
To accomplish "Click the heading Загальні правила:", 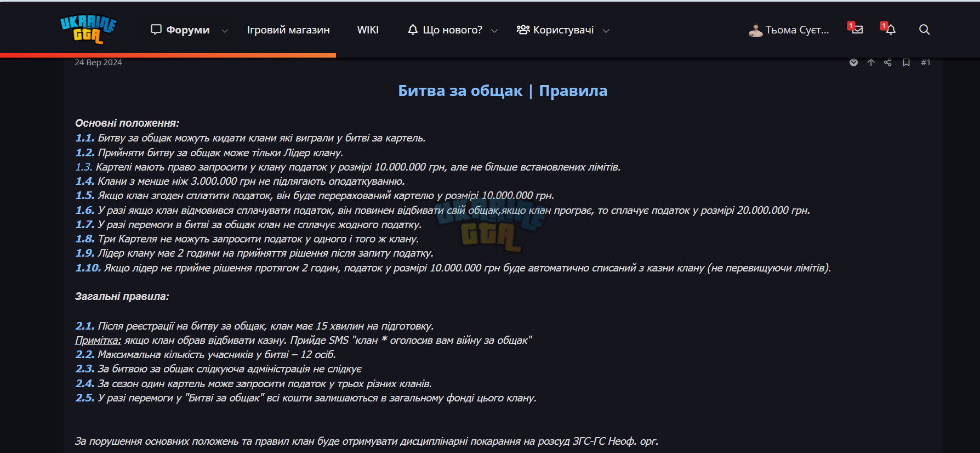I will pos(122,297).
